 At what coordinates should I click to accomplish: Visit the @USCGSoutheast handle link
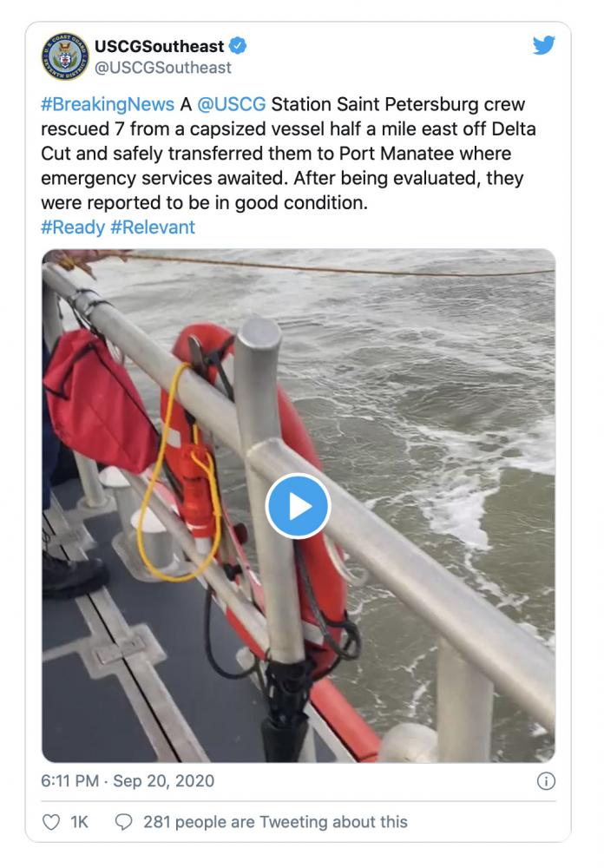pos(163,68)
